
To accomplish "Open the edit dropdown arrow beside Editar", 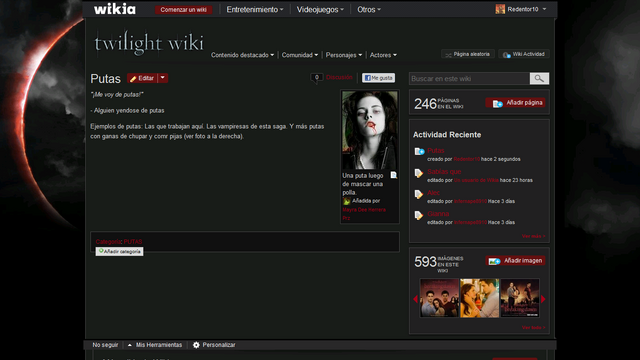I will [x=162, y=78].
